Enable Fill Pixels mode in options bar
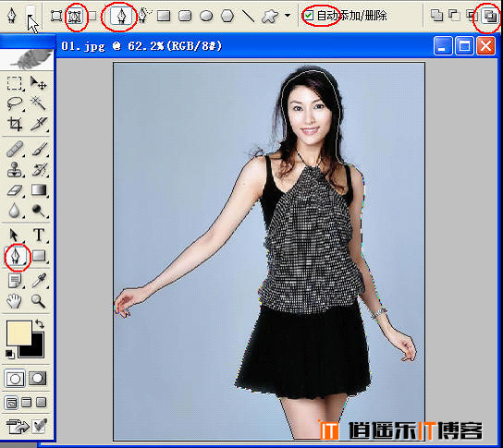The height and width of the screenshot is (448, 503). click(92, 16)
